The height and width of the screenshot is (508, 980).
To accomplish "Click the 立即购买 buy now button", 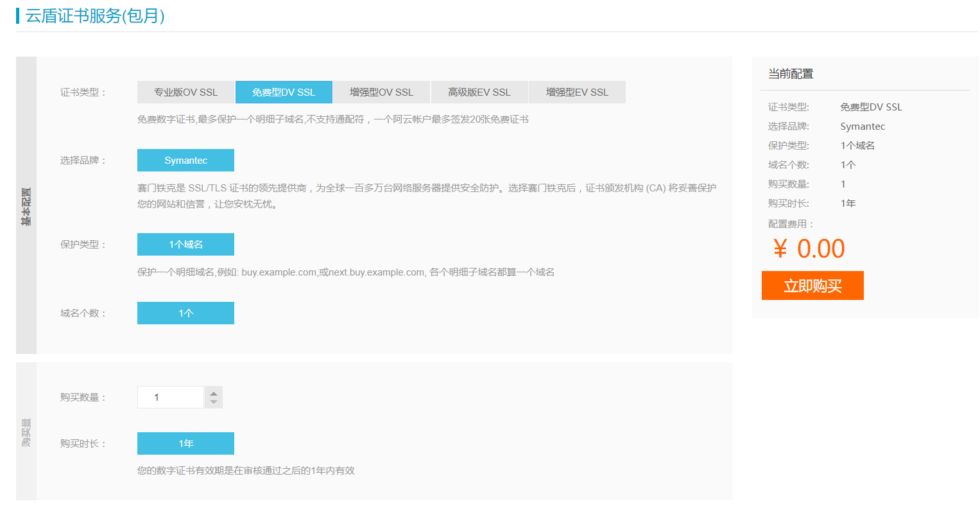I will (812, 286).
